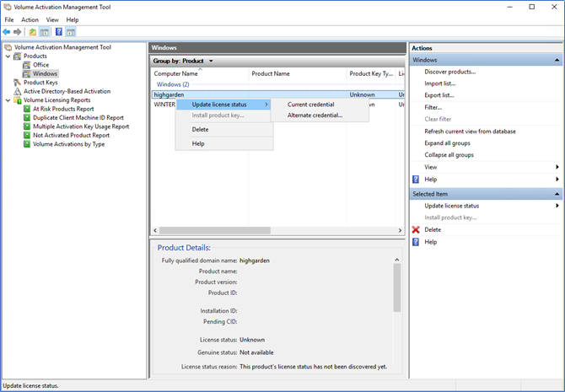Click the Back arrow toolbar icon
The image size is (565, 392).
point(7,32)
